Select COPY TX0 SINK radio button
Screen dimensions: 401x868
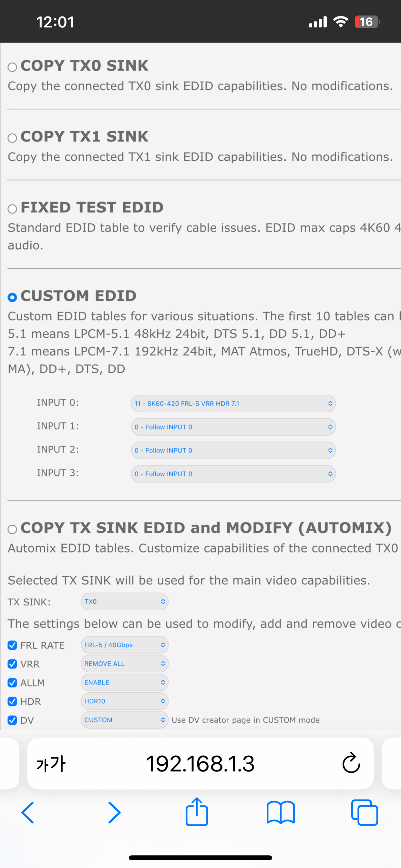click(13, 67)
